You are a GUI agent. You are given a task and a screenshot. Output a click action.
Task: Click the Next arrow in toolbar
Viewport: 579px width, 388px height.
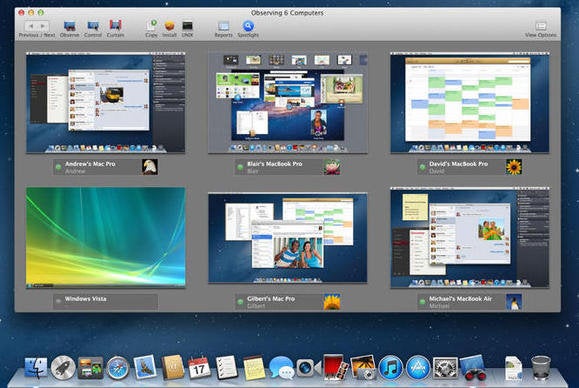click(x=43, y=26)
